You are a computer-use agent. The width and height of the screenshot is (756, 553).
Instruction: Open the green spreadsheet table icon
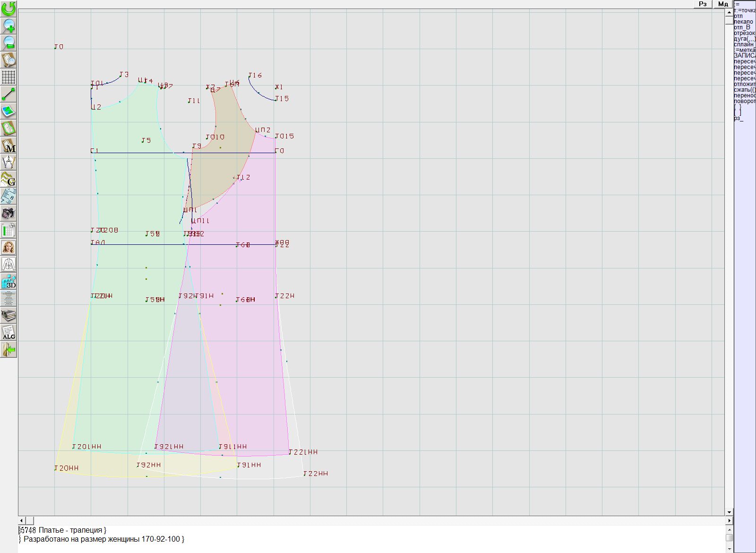[x=9, y=231]
